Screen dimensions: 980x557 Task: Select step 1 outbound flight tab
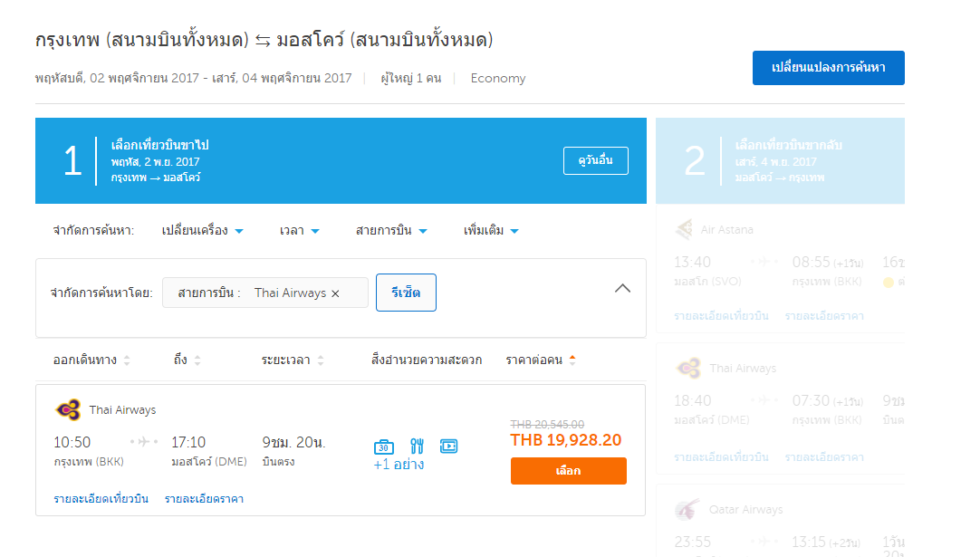tap(341, 160)
